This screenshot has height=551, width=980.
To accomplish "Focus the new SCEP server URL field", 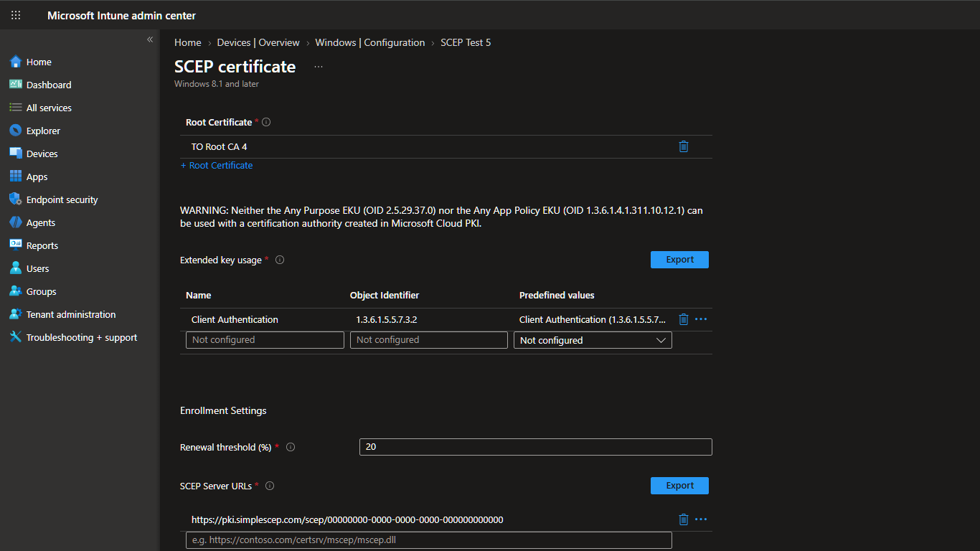I will point(429,540).
